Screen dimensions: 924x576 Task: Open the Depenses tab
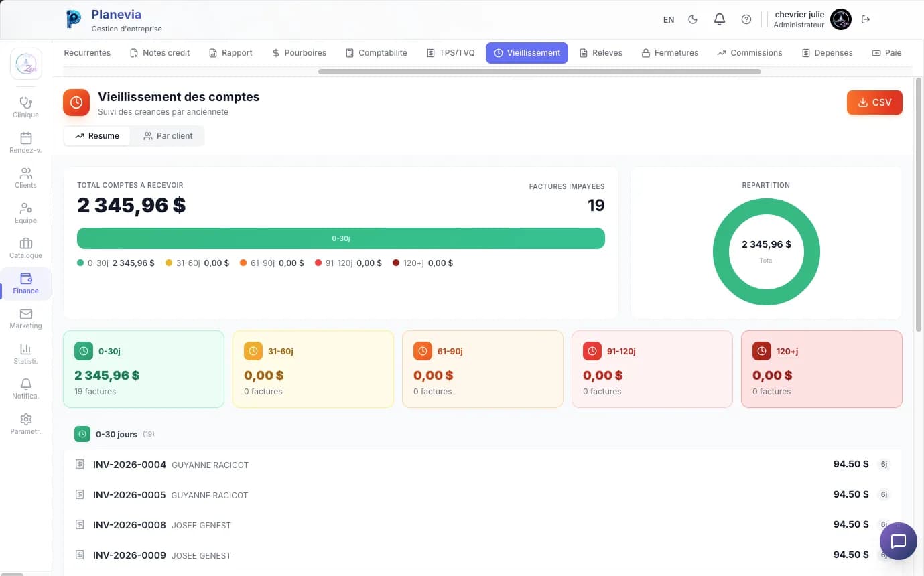(x=827, y=53)
